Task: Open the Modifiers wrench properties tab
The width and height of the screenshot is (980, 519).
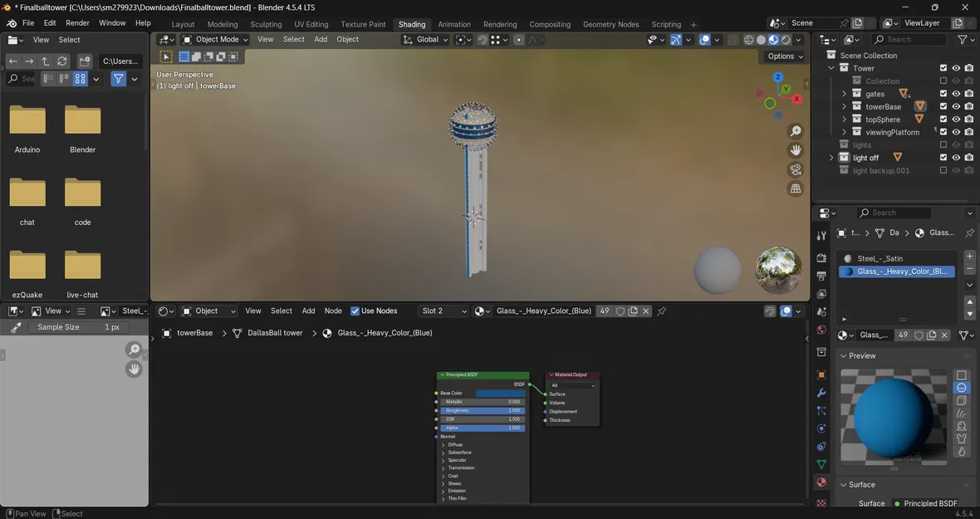Action: [x=821, y=393]
